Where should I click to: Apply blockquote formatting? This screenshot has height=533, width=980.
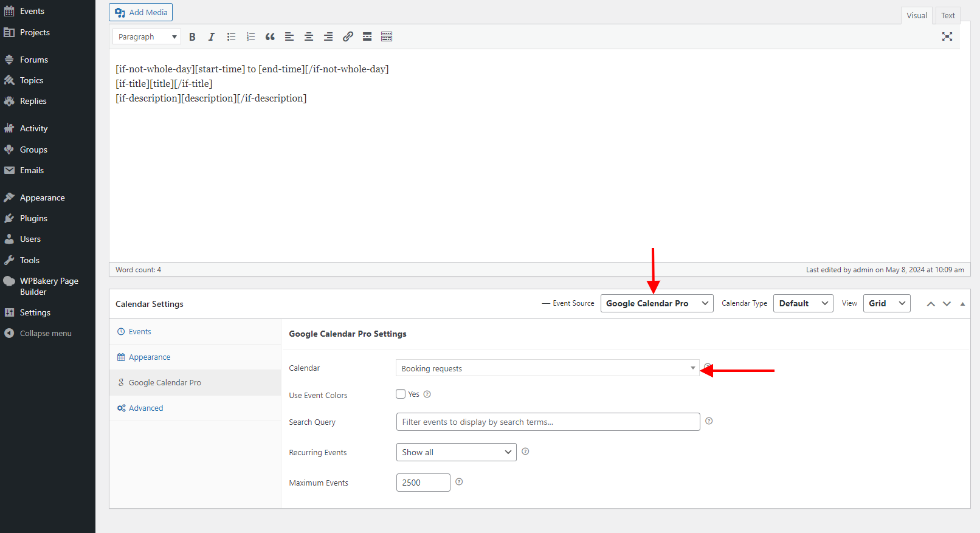pos(270,37)
